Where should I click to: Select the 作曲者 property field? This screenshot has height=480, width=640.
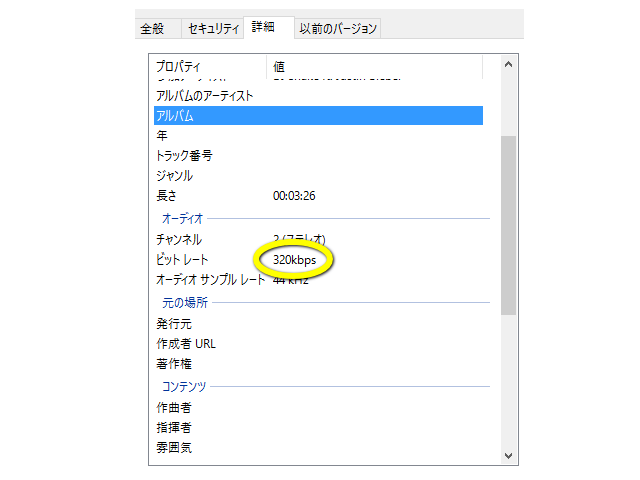(x=174, y=408)
